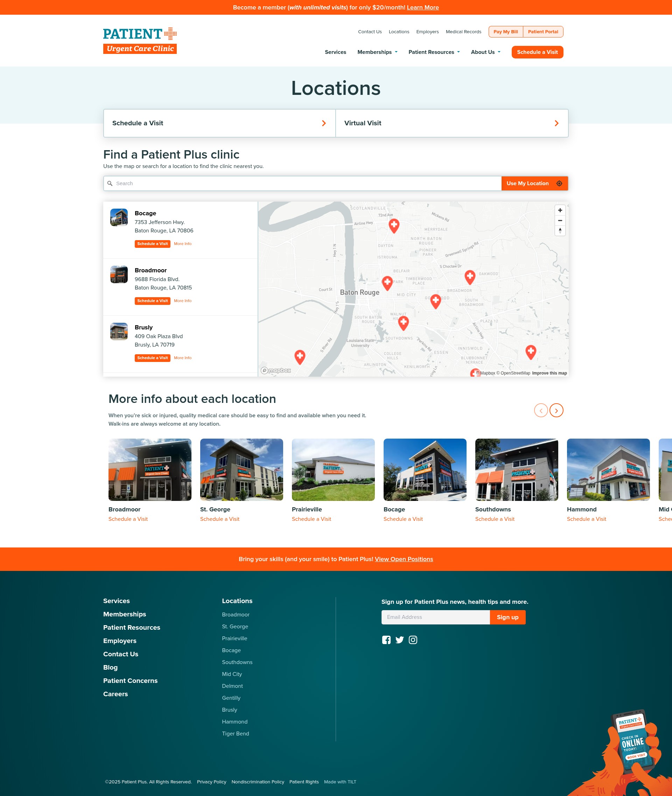Click the map pin by Belfair Park
672x796 pixels.
387,283
